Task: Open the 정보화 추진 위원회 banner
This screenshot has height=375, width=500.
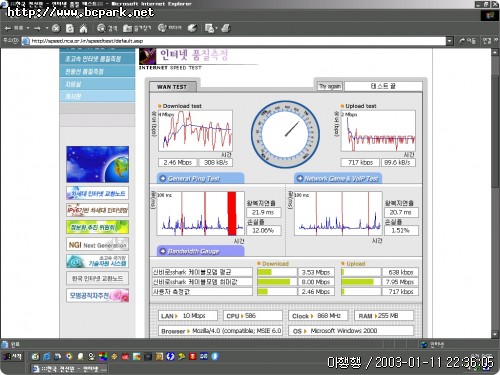Action: coord(98,227)
